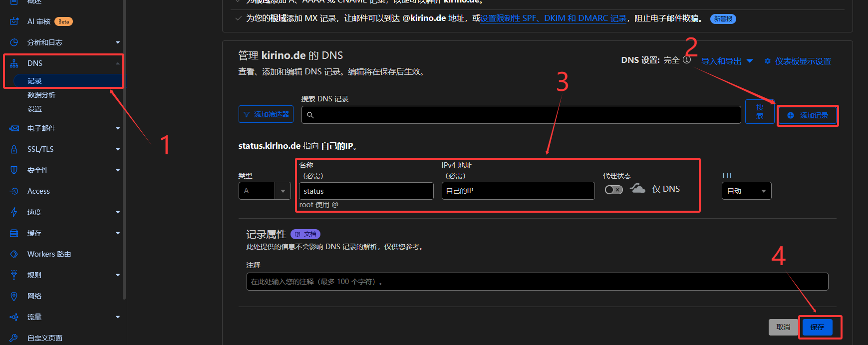Click the DNS 设置 info icon
Viewport: 868px width, 345px height.
(x=687, y=60)
